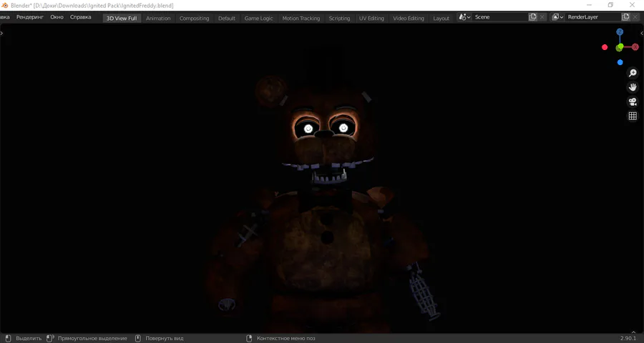
Task: Toggle the camera view icon
Action: (x=633, y=101)
